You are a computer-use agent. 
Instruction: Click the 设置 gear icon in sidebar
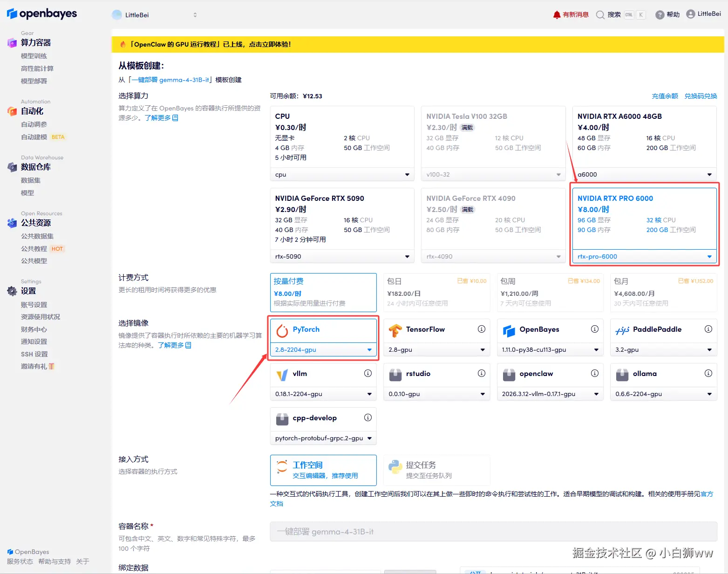[x=12, y=291]
